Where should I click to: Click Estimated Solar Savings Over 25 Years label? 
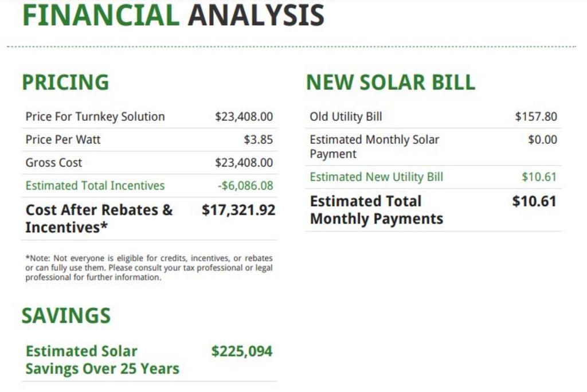coord(102,360)
